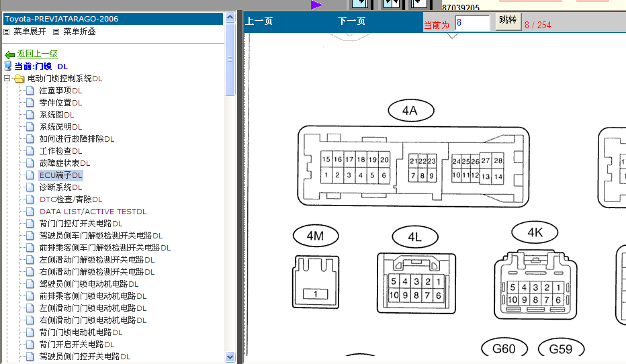Open 驾驶员侧门控开关电路DL
The image size is (626, 364).
pos(85,357)
